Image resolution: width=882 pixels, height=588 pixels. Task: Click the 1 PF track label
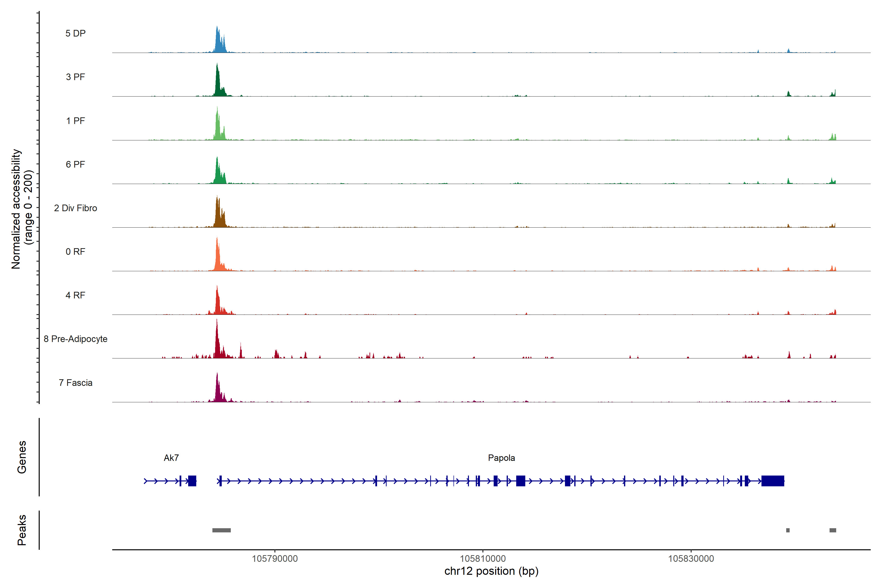tap(75, 121)
